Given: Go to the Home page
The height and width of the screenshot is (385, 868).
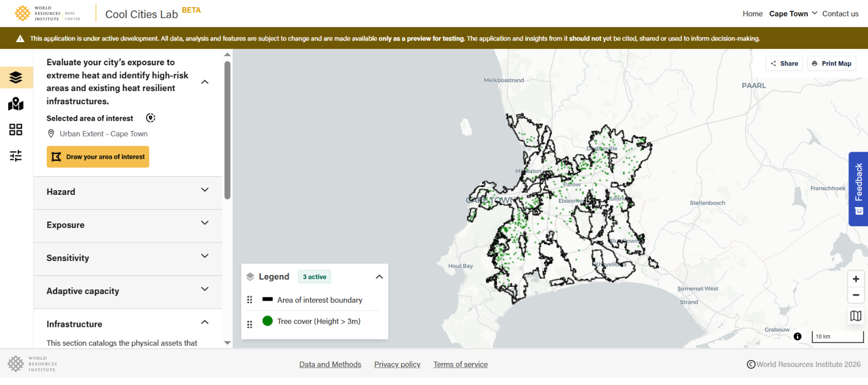Looking at the screenshot, I should pyautogui.click(x=752, y=14).
